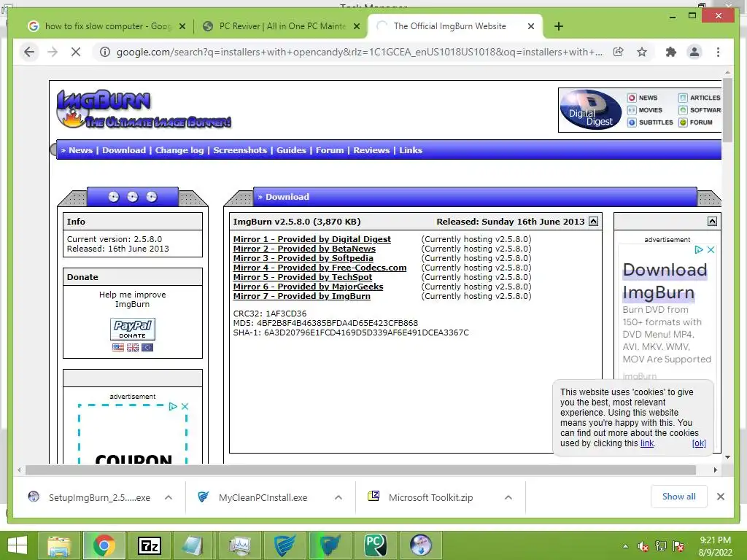
Task: Open 7-Zip from the taskbar
Action: pyautogui.click(x=150, y=545)
